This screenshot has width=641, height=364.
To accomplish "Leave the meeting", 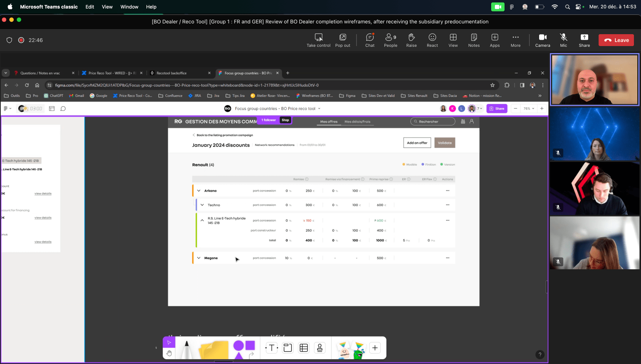I will [616, 40].
